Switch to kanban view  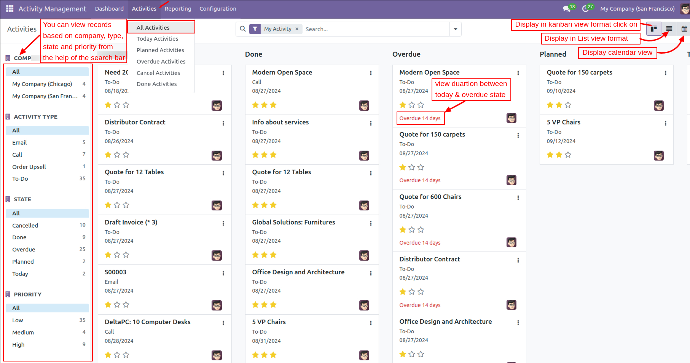[654, 29]
